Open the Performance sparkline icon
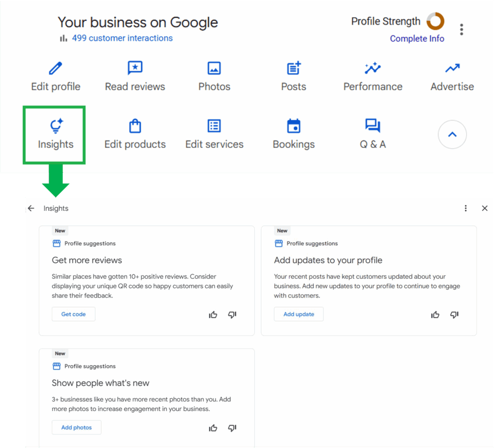The height and width of the screenshot is (448, 494). (x=372, y=68)
